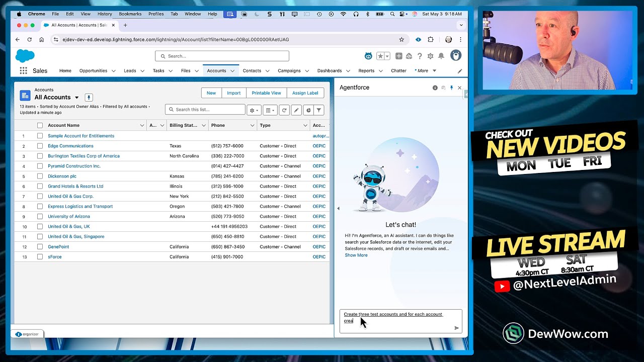Screen dimensions: 644x362
Task: Click Import button
Action: [233, 93]
